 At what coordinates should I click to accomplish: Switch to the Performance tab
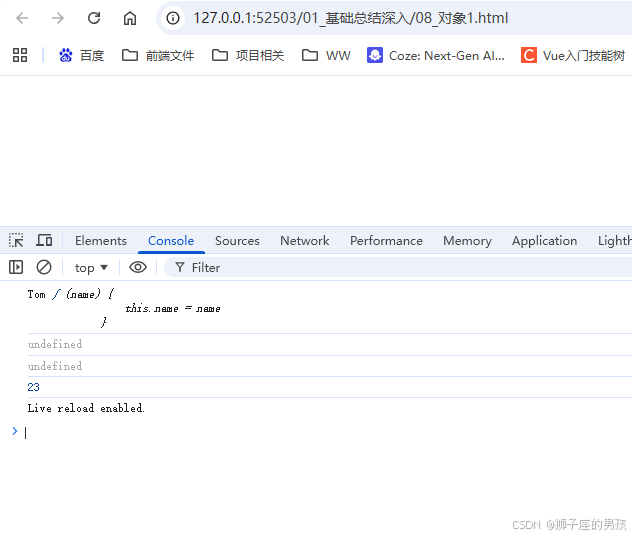point(386,241)
